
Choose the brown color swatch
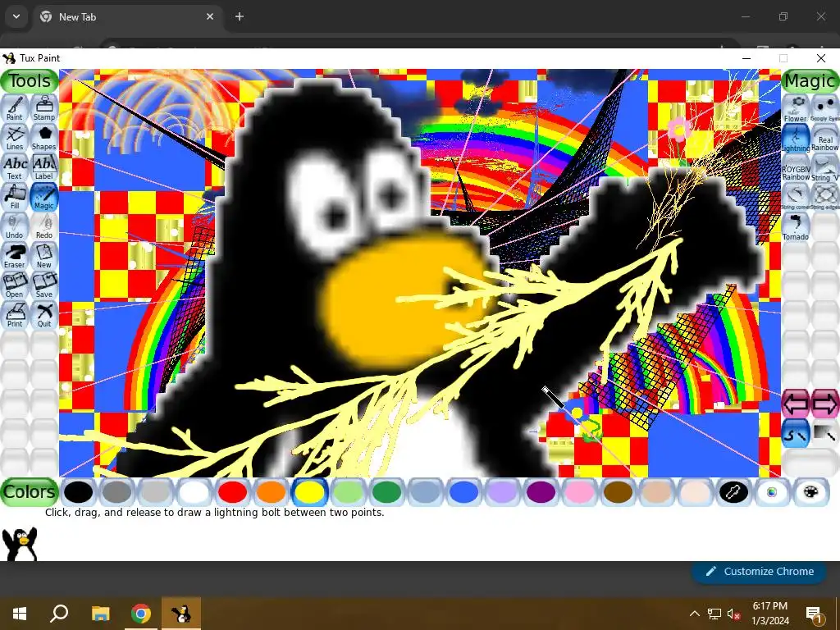(x=619, y=492)
